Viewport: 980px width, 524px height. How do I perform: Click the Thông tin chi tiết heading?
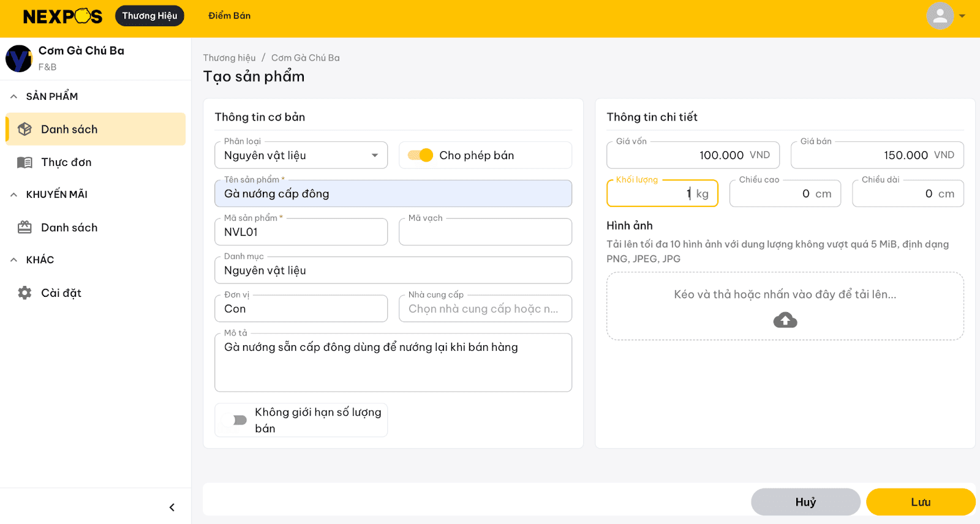(x=652, y=117)
